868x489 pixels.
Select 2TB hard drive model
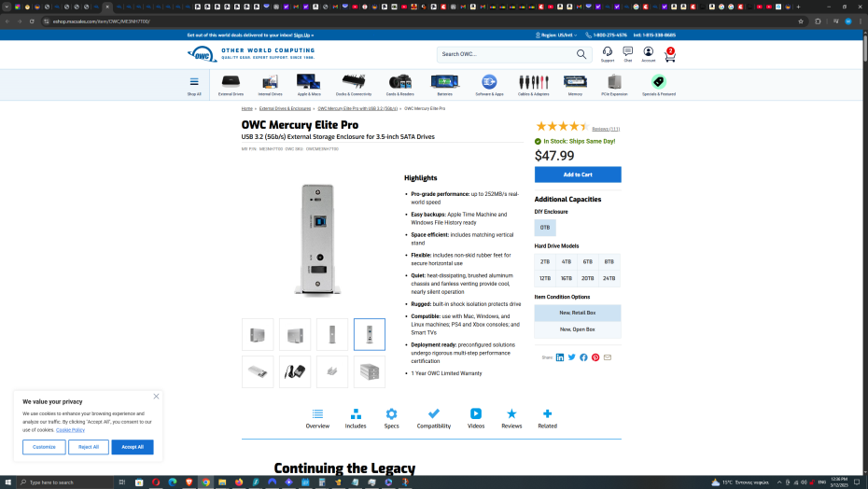tap(545, 262)
